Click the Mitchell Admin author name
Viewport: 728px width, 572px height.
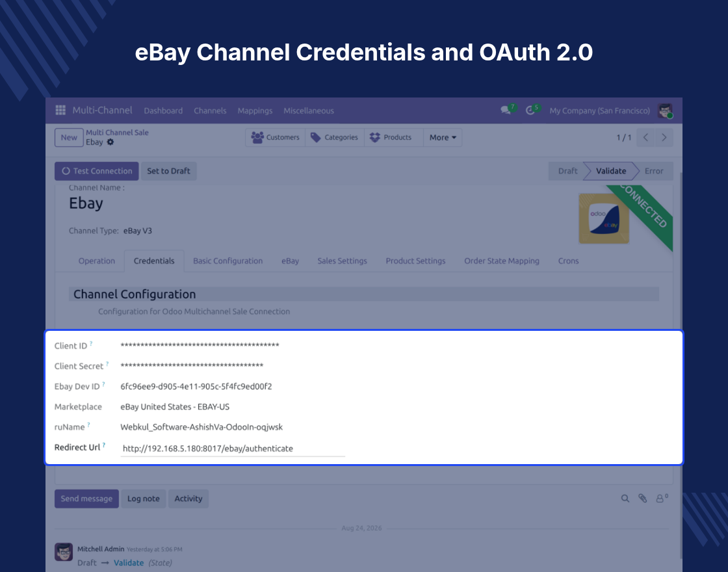[x=101, y=549]
